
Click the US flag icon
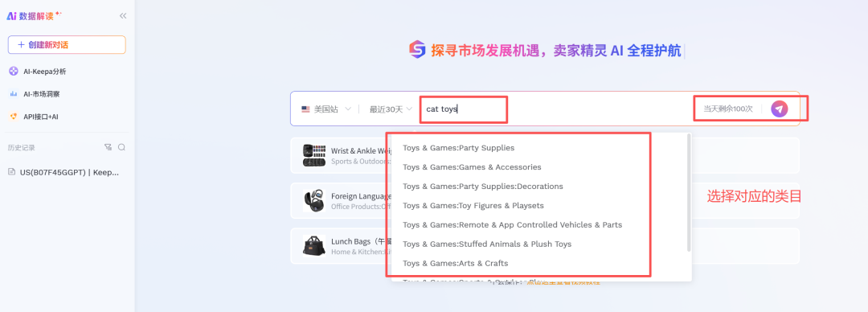click(x=305, y=109)
